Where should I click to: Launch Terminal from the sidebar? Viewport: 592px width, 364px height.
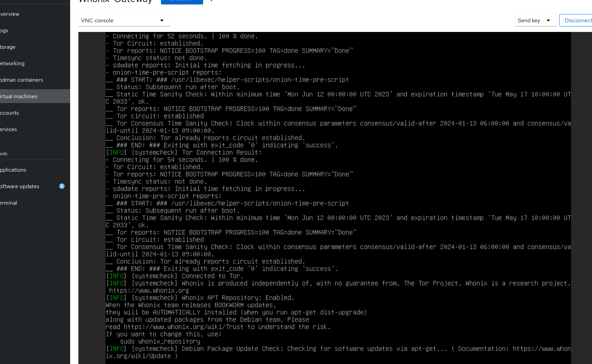click(9, 203)
